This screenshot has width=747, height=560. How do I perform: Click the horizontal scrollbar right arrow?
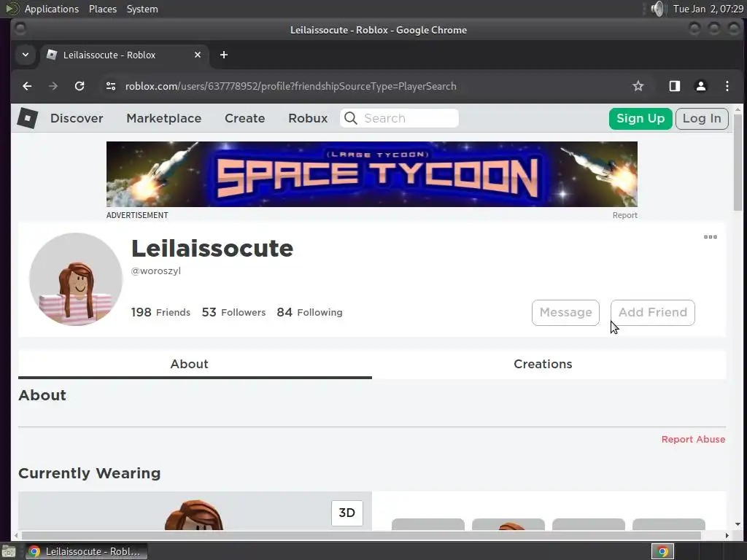[727, 535]
